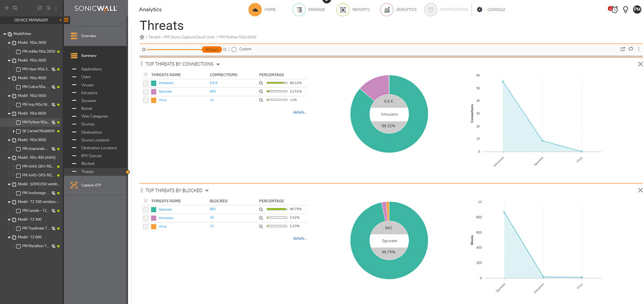Check the PM Python NSa device checkbox
644x304 pixels.
click(x=18, y=122)
